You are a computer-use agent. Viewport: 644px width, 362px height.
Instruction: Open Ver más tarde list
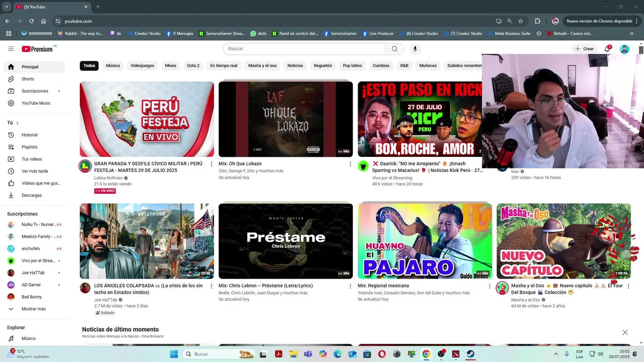click(34, 171)
